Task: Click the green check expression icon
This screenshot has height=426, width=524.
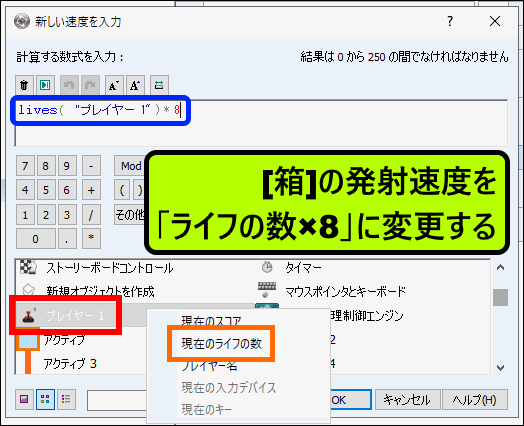Action: 45,85
